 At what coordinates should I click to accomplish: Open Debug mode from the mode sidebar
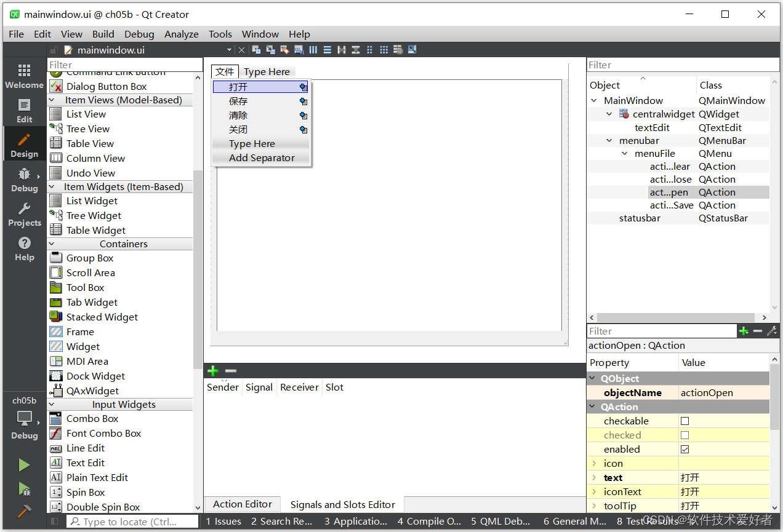tap(24, 180)
